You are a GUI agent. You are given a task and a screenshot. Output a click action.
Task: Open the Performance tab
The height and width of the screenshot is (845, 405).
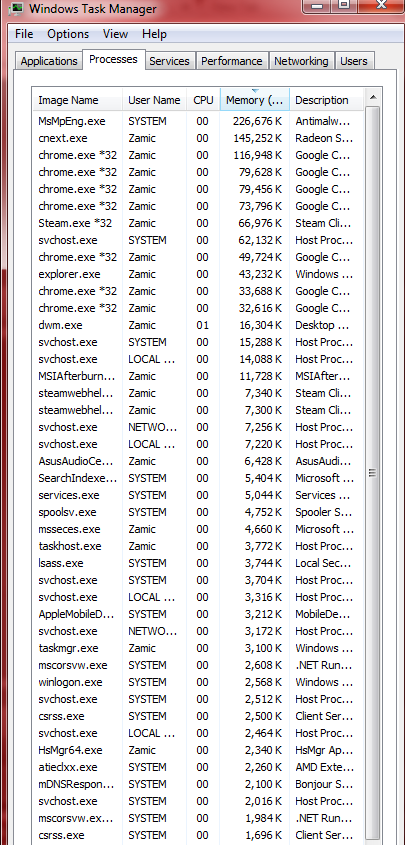coord(232,61)
